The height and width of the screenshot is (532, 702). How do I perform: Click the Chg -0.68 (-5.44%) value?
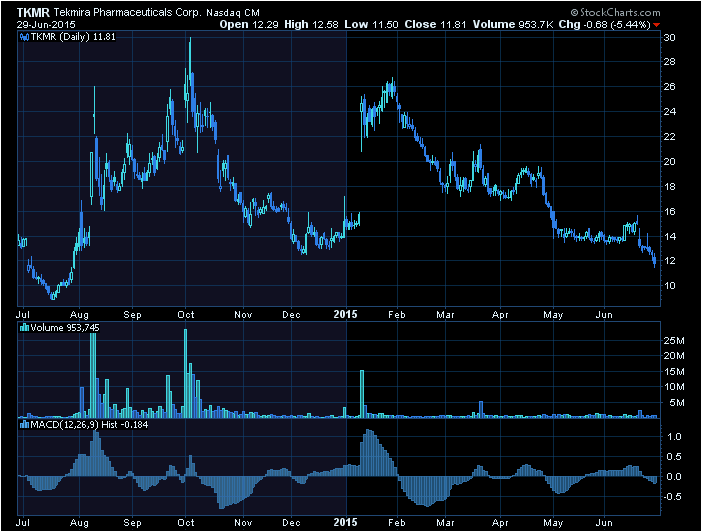(x=604, y=25)
